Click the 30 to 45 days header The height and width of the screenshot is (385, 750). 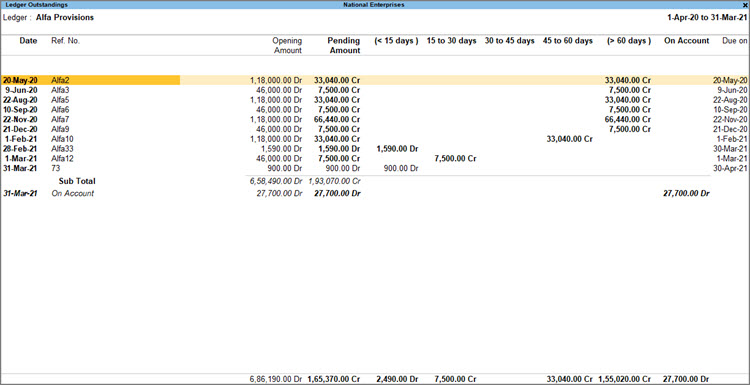click(x=509, y=41)
